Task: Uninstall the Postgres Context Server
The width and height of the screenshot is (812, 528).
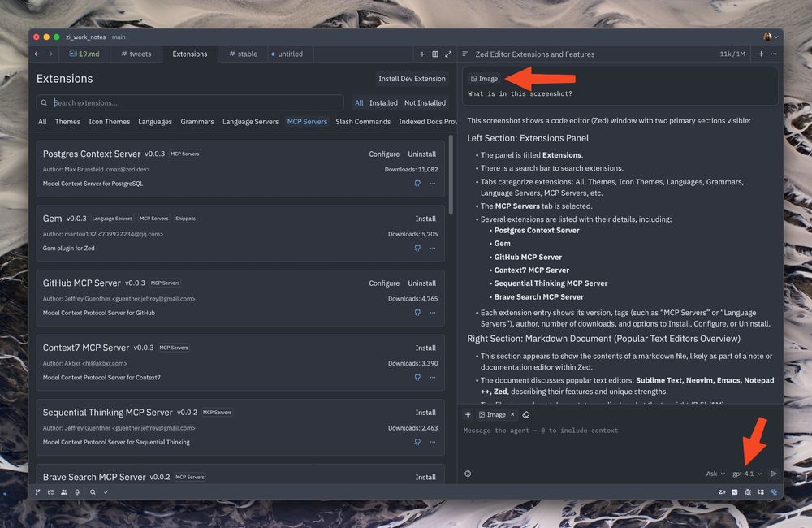Action: (421, 154)
